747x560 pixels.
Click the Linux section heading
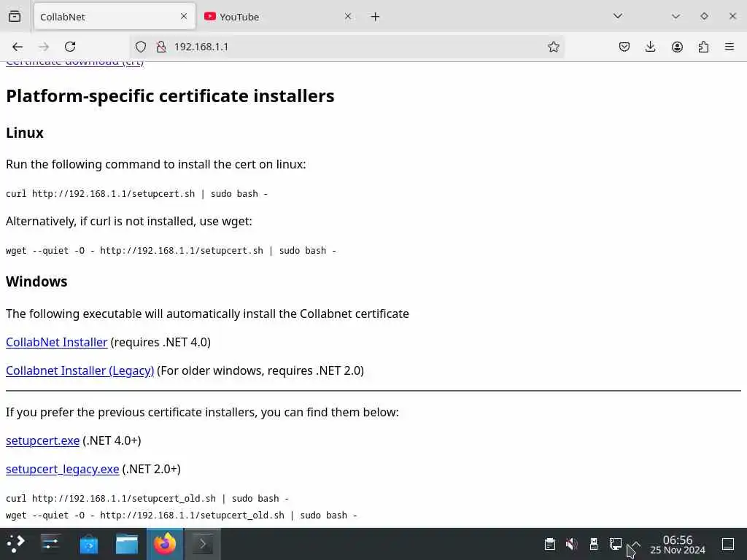pyautogui.click(x=25, y=133)
